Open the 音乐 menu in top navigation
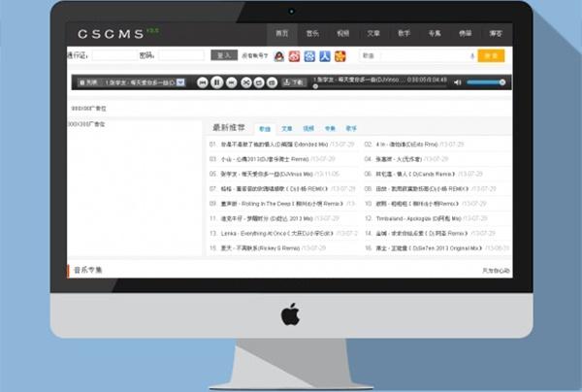This screenshot has height=392, width=582. 311,32
